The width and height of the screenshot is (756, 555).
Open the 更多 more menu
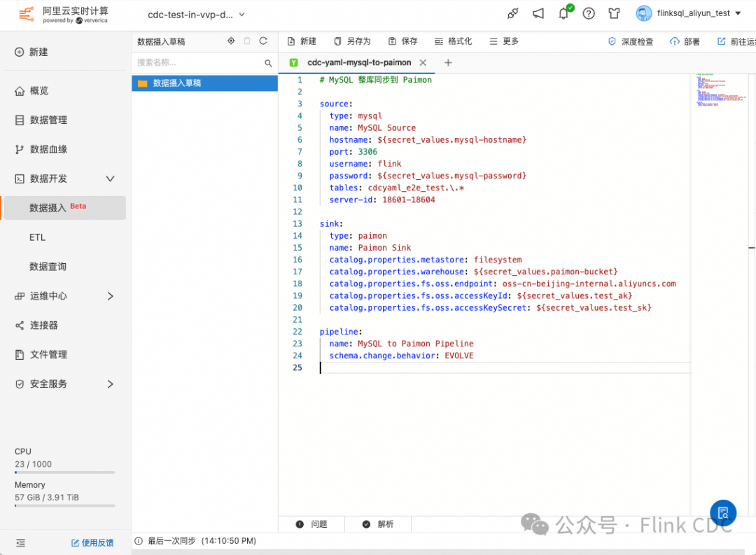tap(504, 41)
